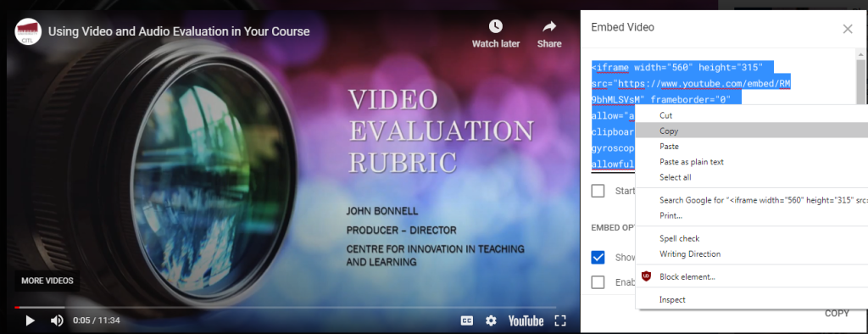Enter fullscreen mode with the fullscreen icon
This screenshot has width=868, height=334.
pyautogui.click(x=560, y=320)
